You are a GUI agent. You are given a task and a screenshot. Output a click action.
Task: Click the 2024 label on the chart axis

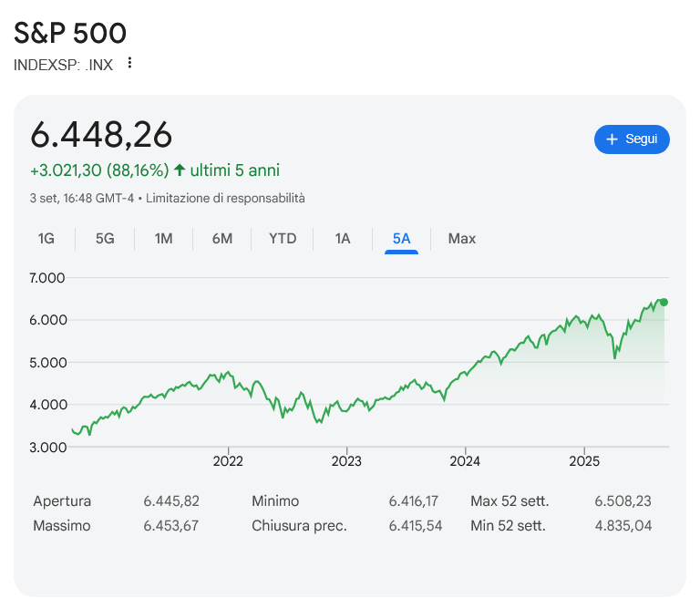click(x=465, y=460)
